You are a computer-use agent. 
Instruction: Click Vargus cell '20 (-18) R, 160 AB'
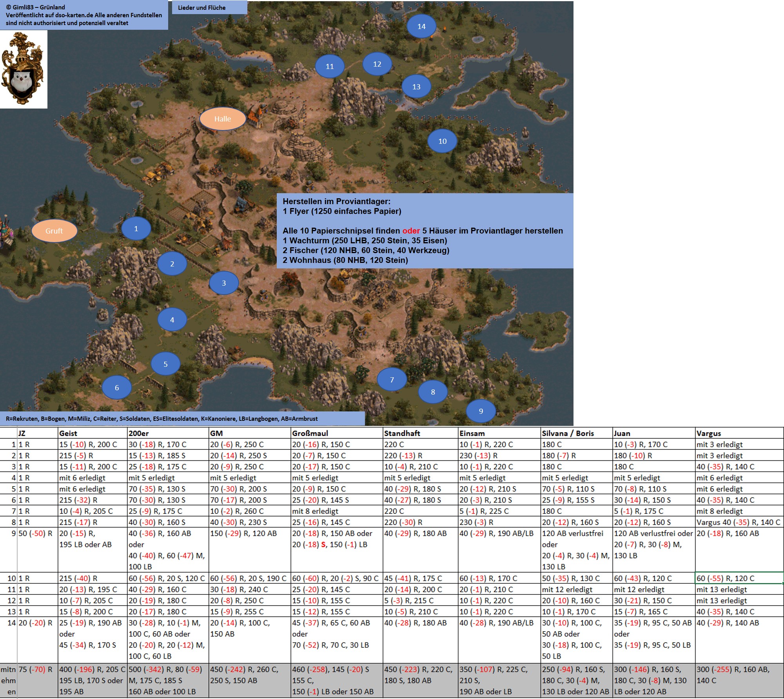click(x=739, y=550)
